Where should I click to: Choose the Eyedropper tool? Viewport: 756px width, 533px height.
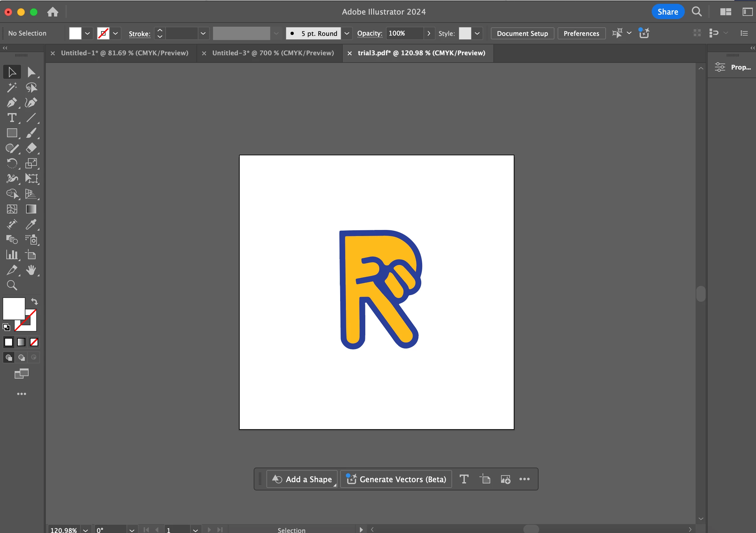(31, 224)
